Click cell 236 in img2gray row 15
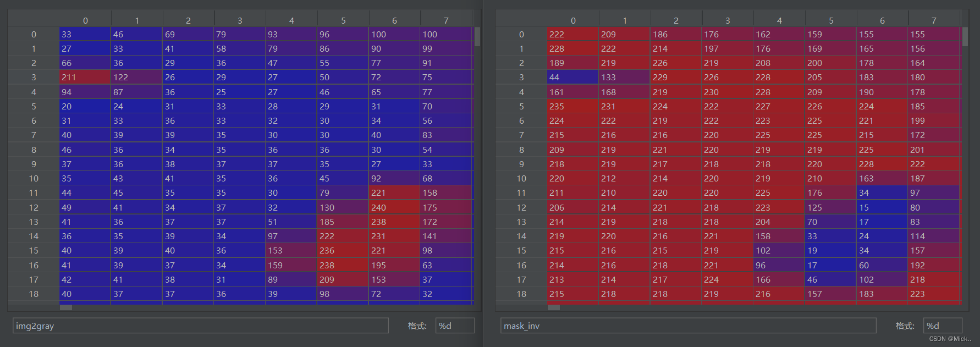 tap(343, 251)
